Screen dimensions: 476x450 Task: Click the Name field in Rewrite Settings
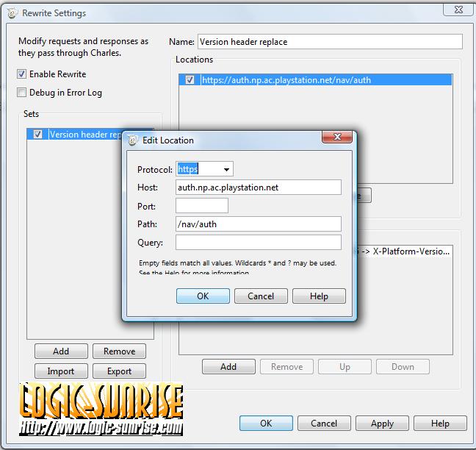[331, 42]
